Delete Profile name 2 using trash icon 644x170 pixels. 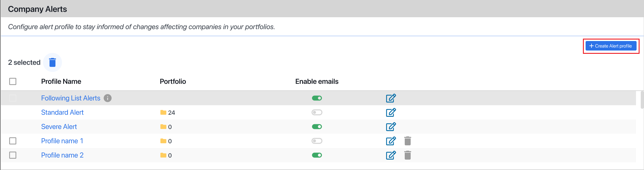click(408, 155)
